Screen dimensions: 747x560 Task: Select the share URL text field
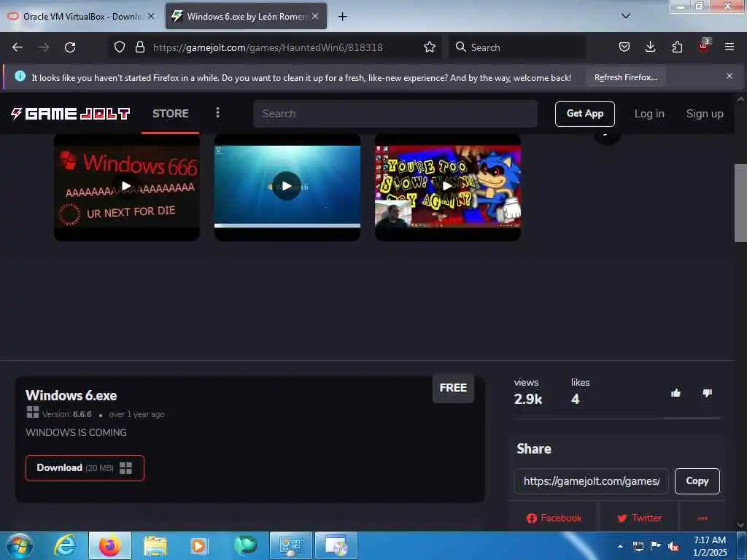click(x=592, y=481)
